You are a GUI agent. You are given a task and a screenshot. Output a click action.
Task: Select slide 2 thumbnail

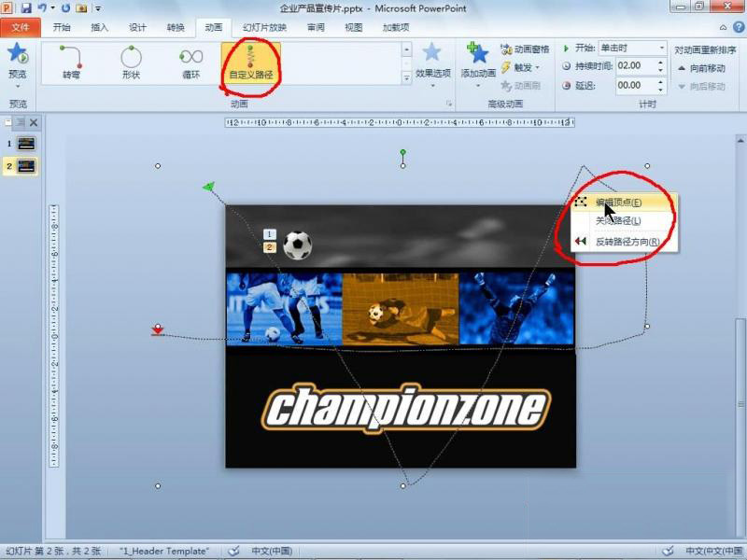click(26, 166)
